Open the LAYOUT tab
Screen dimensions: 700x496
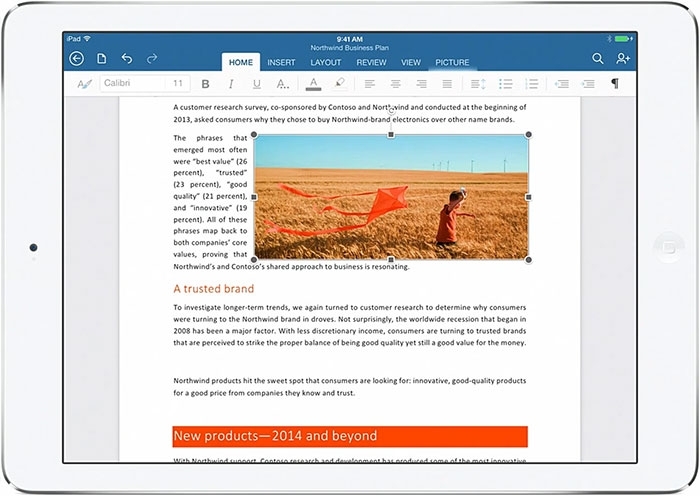(x=325, y=62)
